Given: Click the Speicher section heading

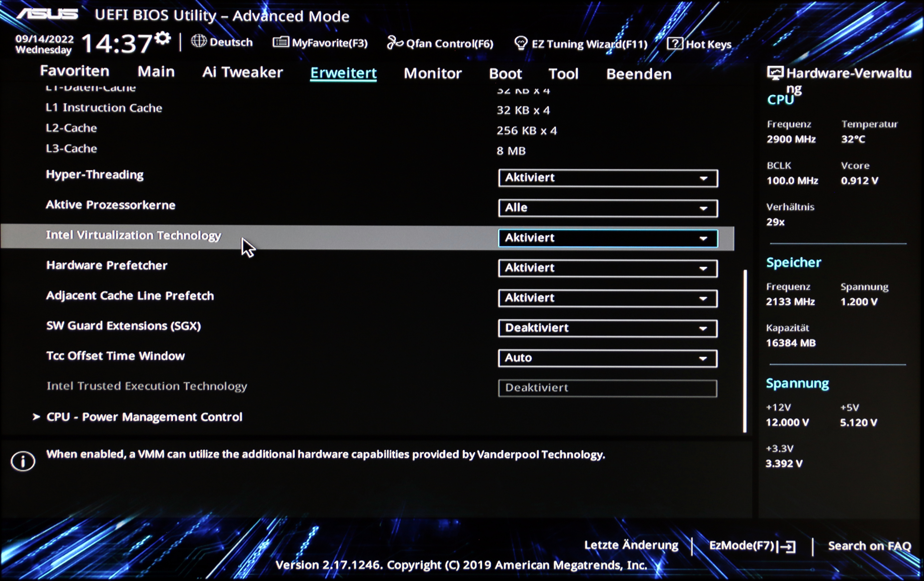Looking at the screenshot, I should click(793, 263).
